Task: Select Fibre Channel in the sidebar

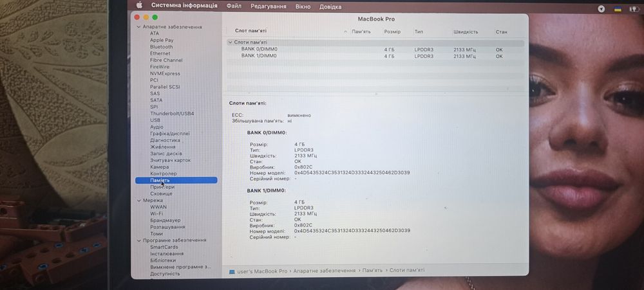Action: click(166, 60)
